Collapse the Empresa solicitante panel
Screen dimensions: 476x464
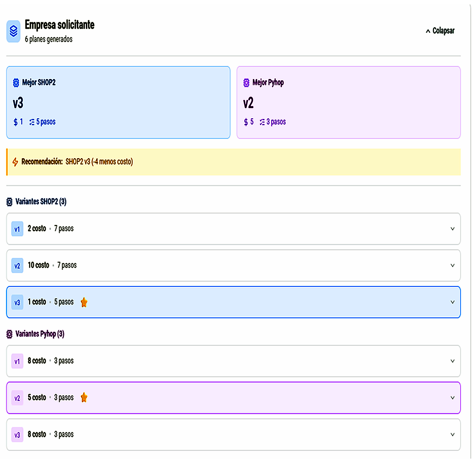[x=440, y=31]
